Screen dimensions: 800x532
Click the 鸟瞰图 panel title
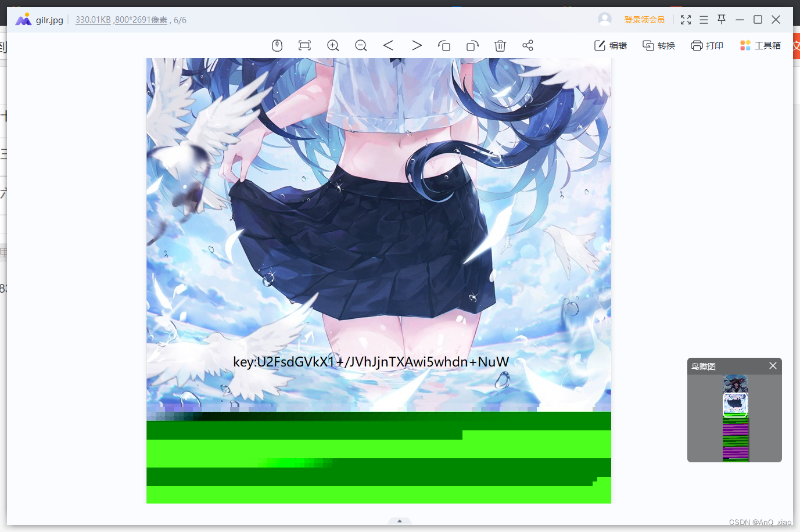(704, 366)
